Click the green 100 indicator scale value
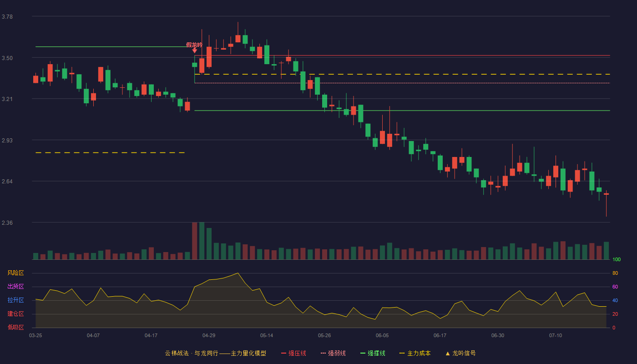Screen dimensions: 637x364 (617, 260)
